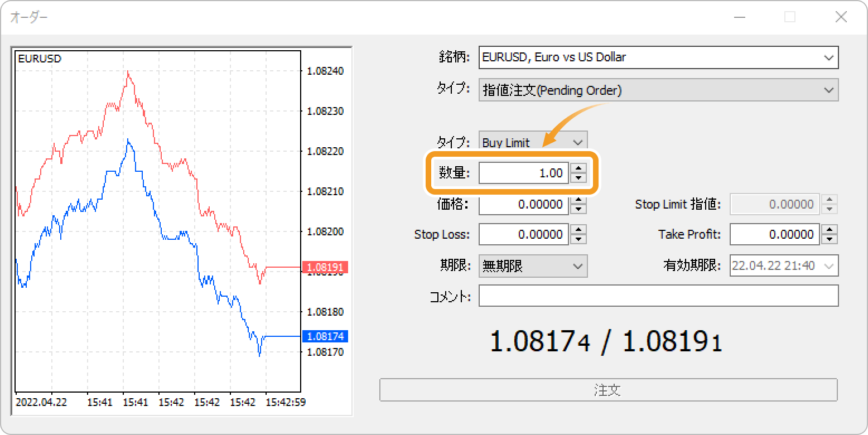
Task: Click the Take Profit input field
Action: pyautogui.click(x=775, y=234)
